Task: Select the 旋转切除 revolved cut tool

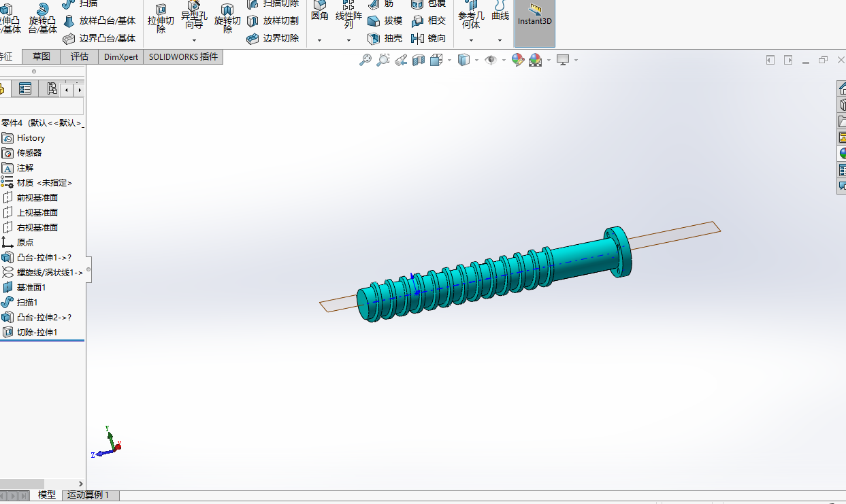Action: 227,18
